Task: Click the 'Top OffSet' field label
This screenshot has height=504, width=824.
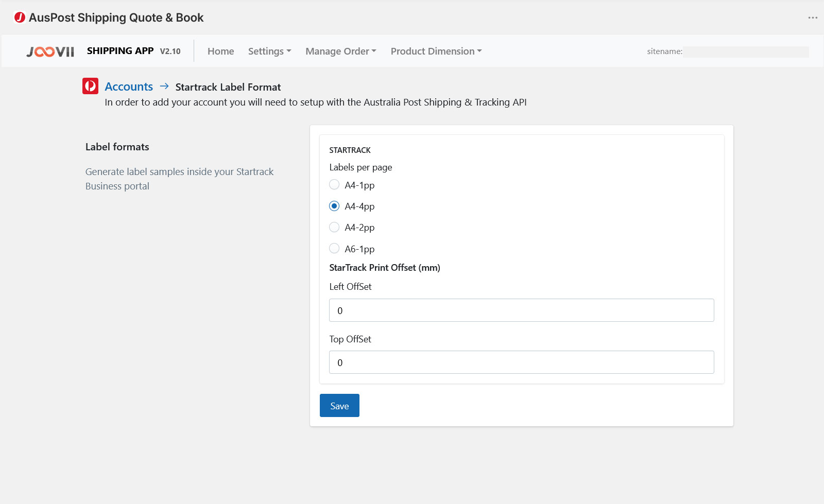Action: click(350, 339)
